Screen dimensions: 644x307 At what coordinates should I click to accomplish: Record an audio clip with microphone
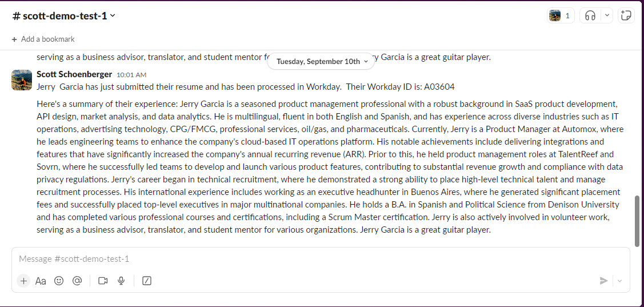tap(121, 281)
